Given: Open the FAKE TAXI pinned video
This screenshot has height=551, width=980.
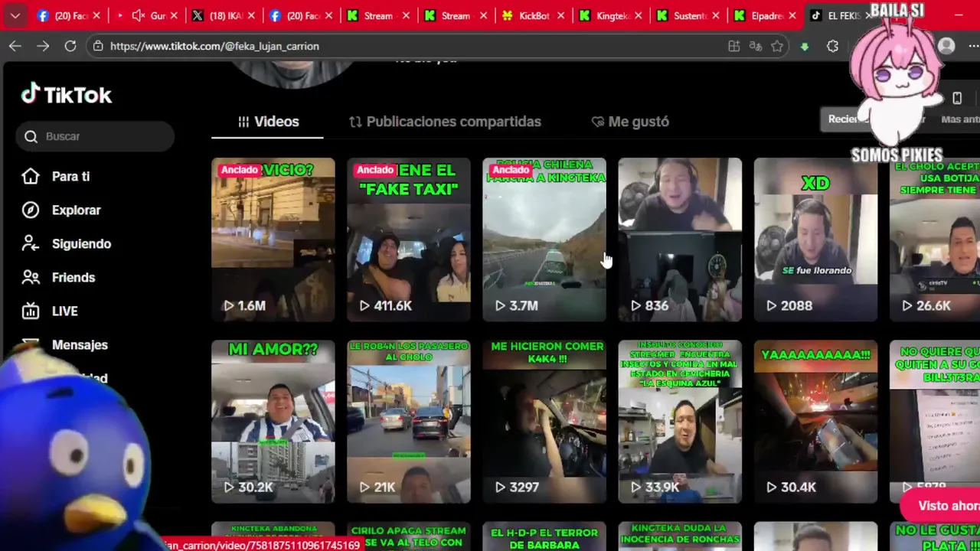Looking at the screenshot, I should 409,240.
